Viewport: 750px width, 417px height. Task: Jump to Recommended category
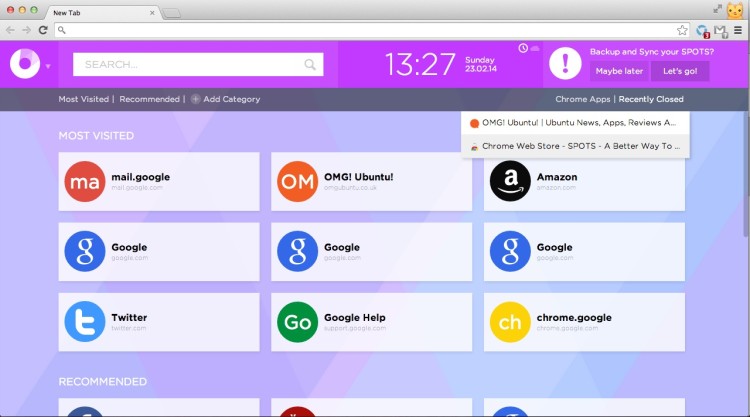pyautogui.click(x=149, y=99)
